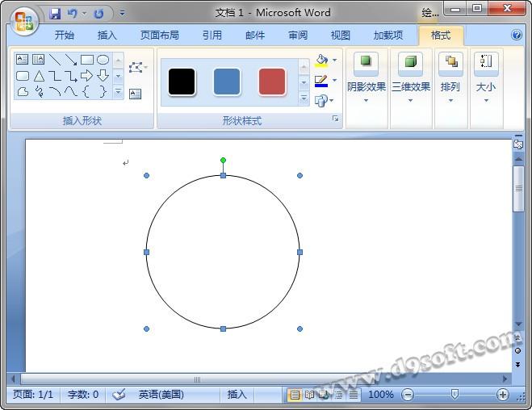Switch to print layout view
This screenshot has width=532, height=410.
tap(295, 395)
